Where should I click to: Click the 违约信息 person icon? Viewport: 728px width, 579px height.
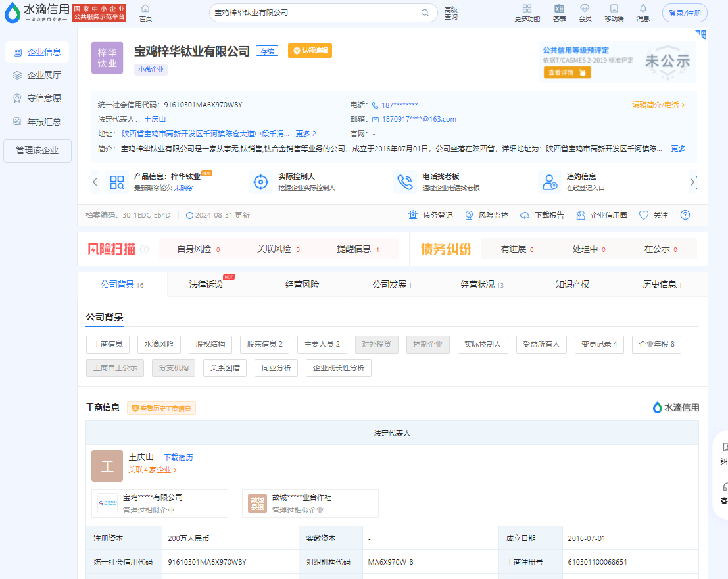click(x=550, y=182)
